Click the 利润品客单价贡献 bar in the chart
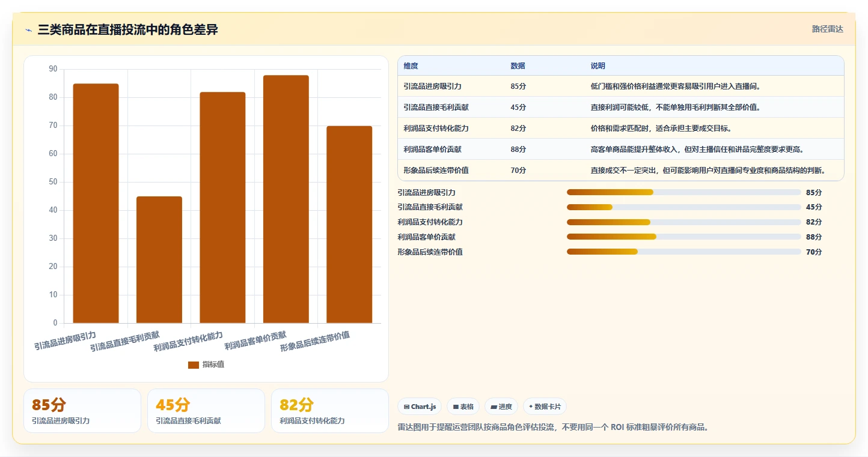 click(286, 199)
